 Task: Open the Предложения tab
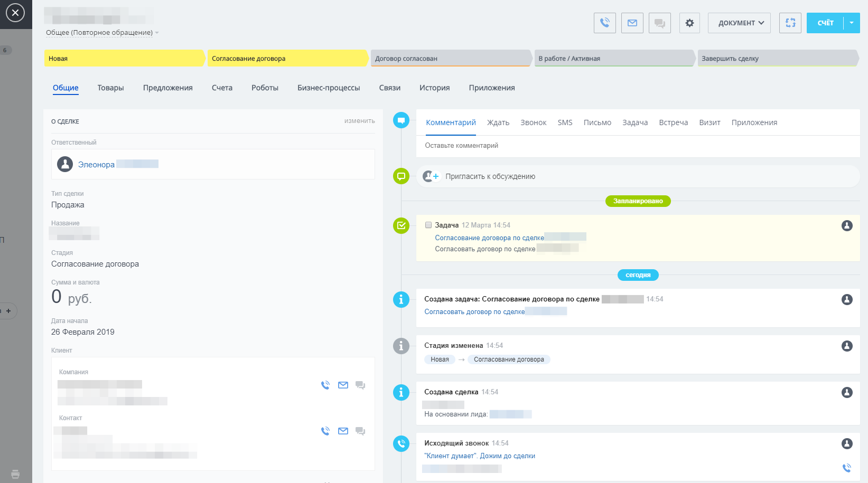click(x=168, y=88)
